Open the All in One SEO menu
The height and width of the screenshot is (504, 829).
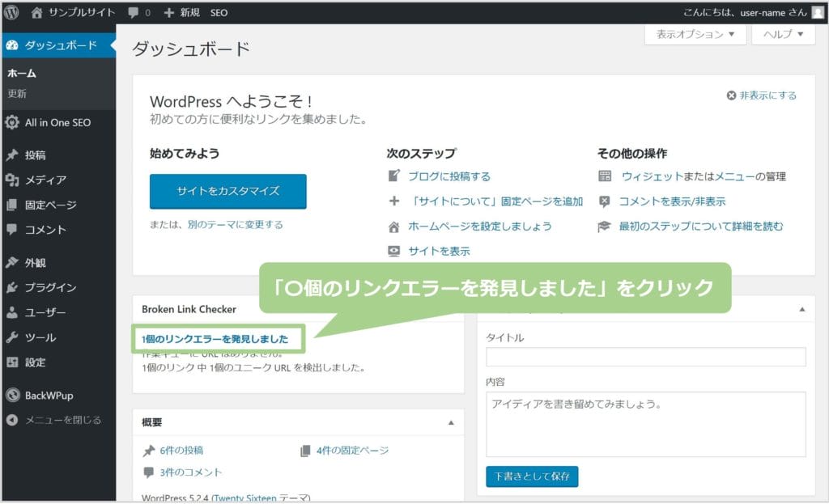tap(58, 123)
